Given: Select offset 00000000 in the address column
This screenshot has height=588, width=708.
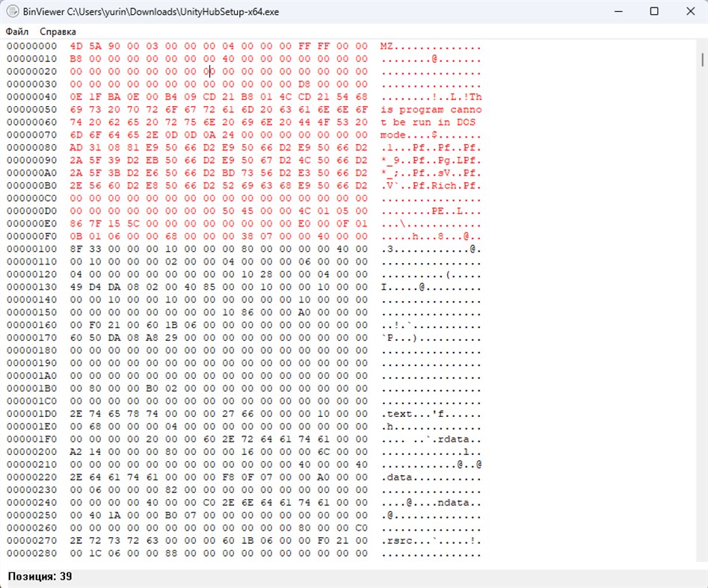Looking at the screenshot, I should tap(31, 46).
